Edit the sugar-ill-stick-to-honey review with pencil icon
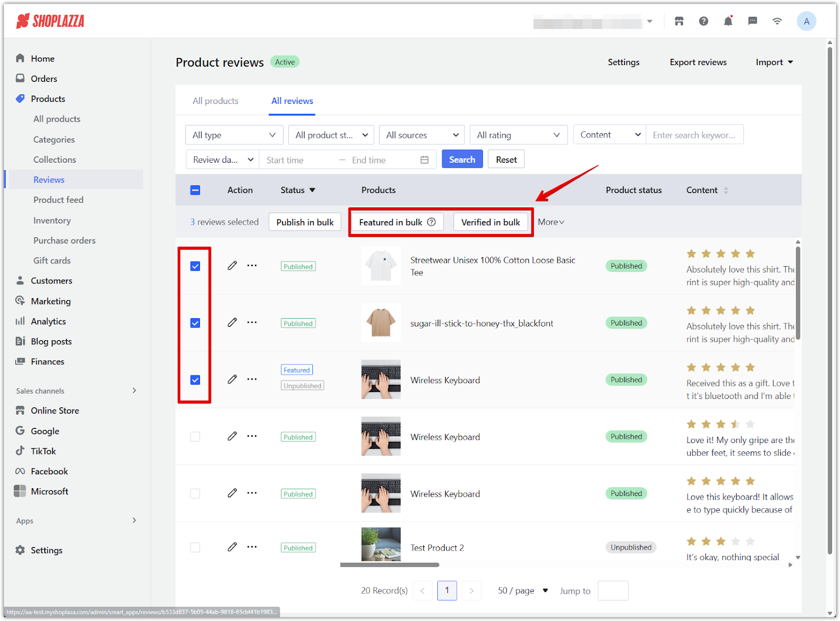Viewport: 840px width, 621px height. click(232, 322)
